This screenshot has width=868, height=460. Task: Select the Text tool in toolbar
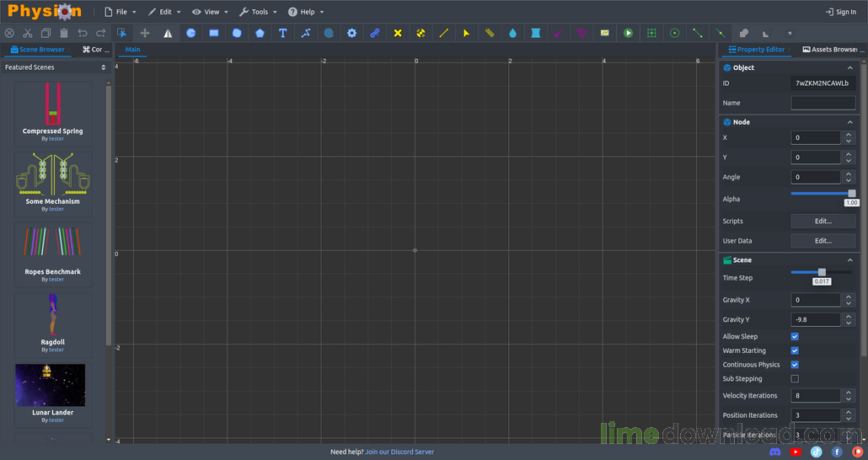click(x=283, y=33)
